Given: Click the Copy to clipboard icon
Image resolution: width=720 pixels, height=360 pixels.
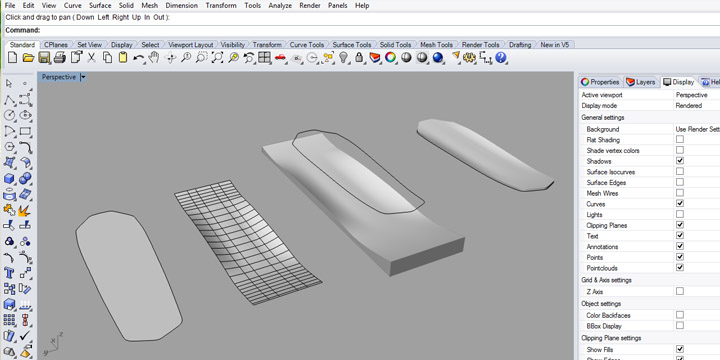Looking at the screenshot, I should 107,57.
